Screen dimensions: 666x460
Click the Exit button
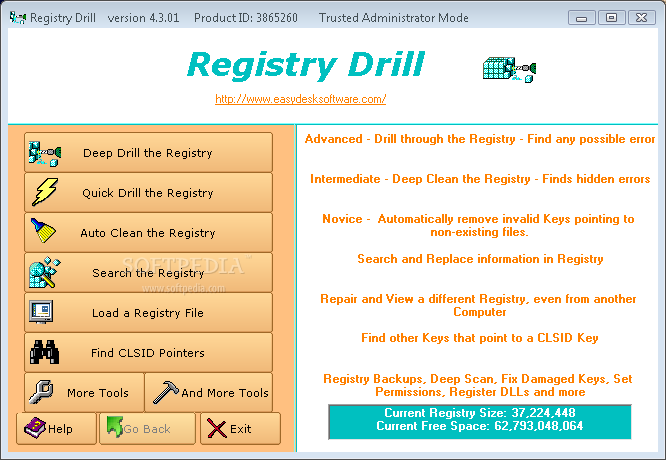pyautogui.click(x=240, y=428)
